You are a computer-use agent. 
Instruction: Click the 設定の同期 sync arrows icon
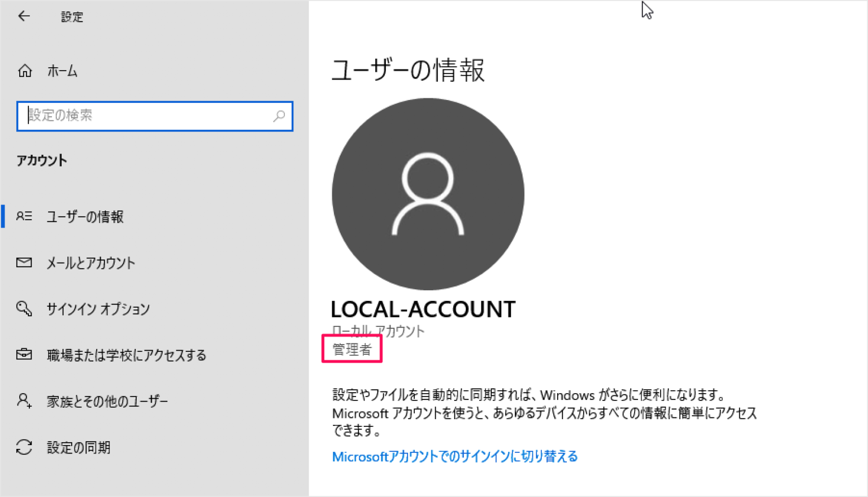(24, 447)
